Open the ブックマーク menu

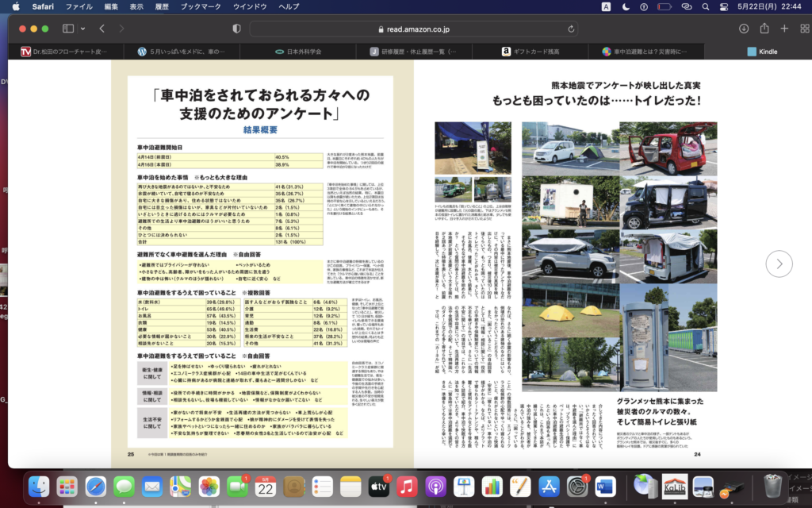click(x=201, y=6)
